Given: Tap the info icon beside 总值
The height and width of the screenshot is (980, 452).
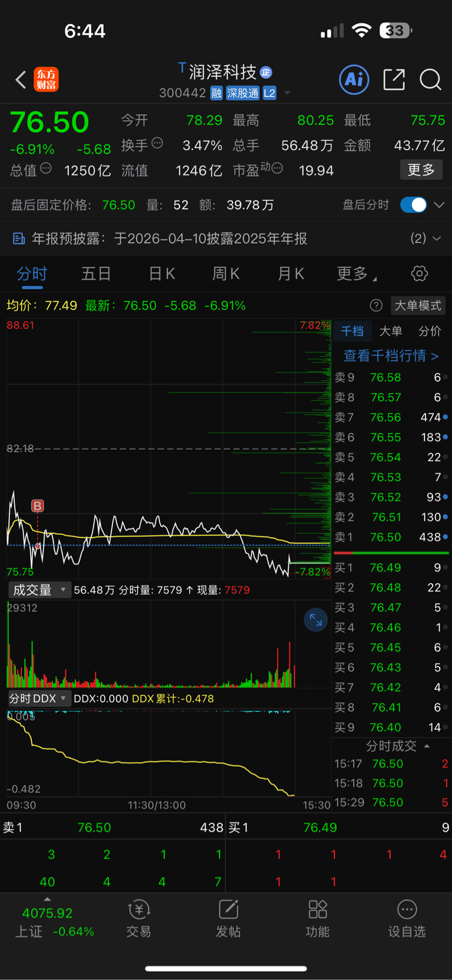Looking at the screenshot, I should click(46, 168).
